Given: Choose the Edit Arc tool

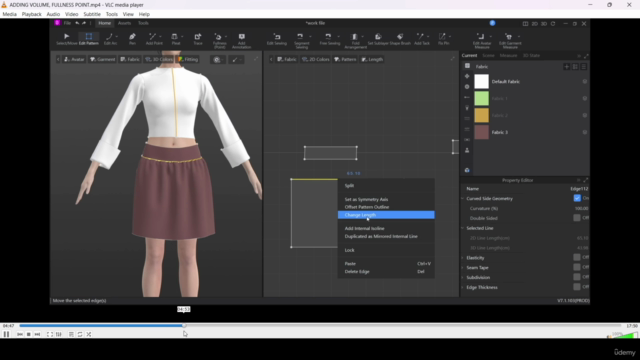Looking at the screenshot, I should click(x=109, y=39).
